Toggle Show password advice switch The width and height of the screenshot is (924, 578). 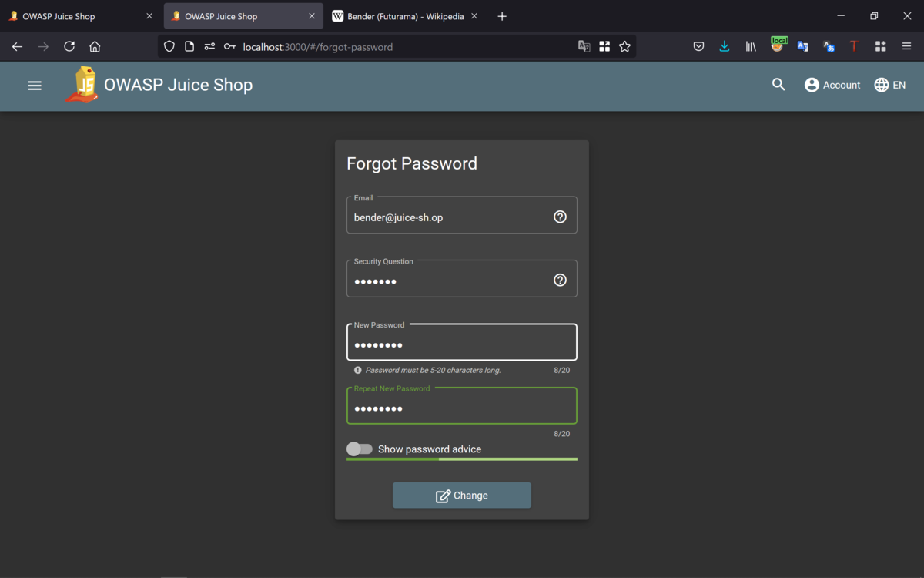coord(360,449)
